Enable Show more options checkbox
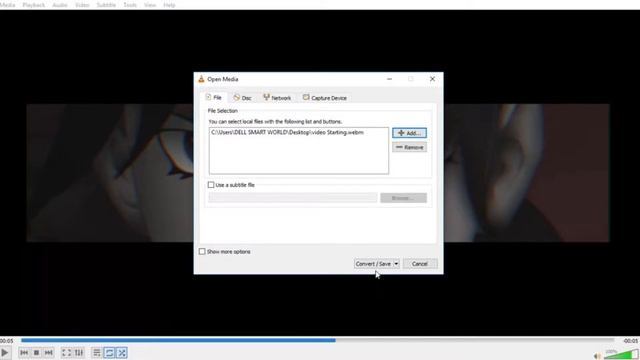 tap(202, 251)
